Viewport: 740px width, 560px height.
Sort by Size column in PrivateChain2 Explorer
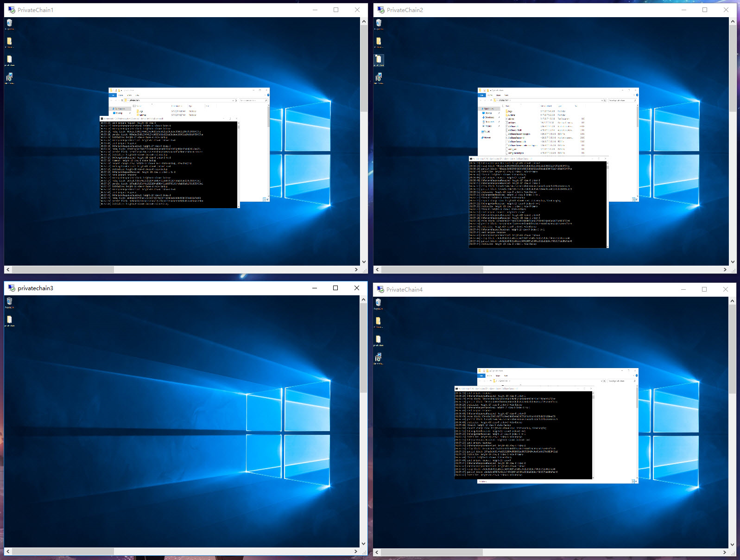[x=576, y=106]
